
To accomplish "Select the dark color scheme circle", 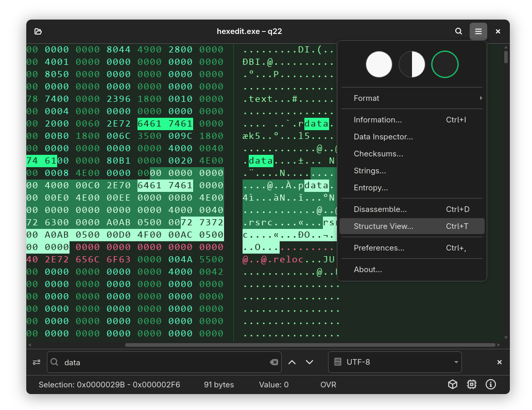I will click(x=444, y=64).
